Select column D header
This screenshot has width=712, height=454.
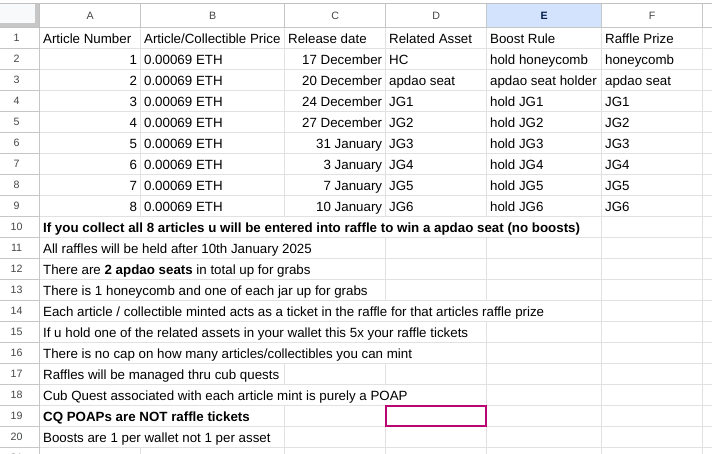tap(435, 15)
